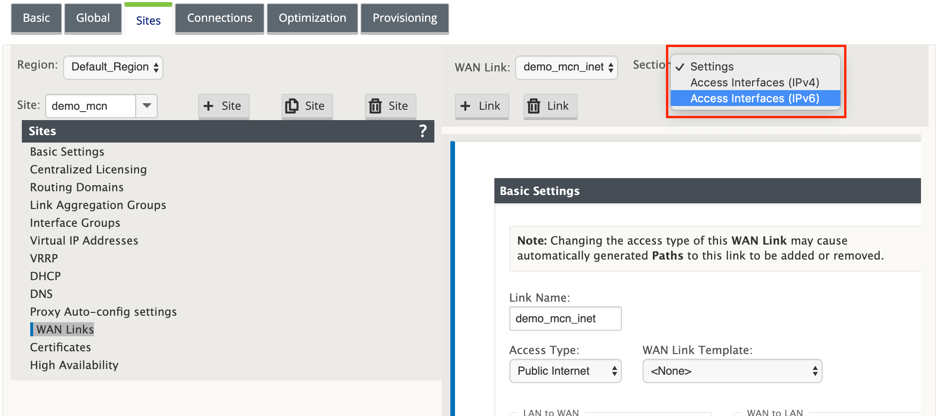939x416 pixels.
Task: Open the WAN Link selector
Action: (566, 67)
